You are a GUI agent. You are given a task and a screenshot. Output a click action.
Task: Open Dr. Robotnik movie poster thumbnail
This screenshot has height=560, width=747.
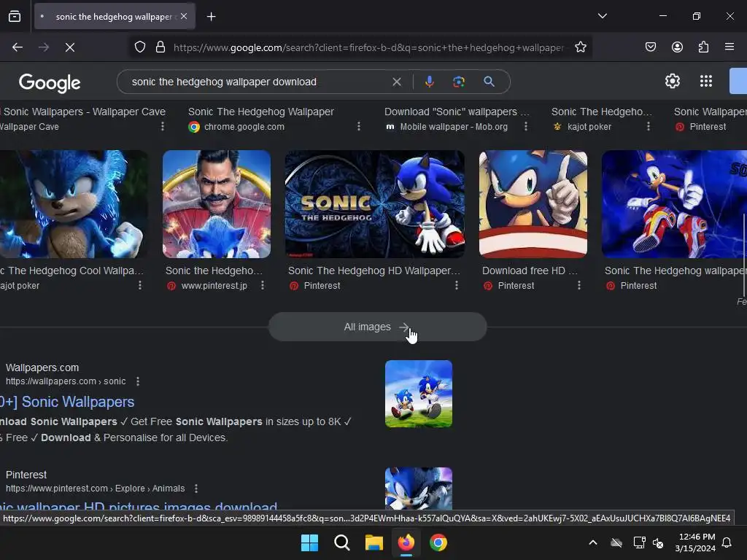tap(217, 204)
